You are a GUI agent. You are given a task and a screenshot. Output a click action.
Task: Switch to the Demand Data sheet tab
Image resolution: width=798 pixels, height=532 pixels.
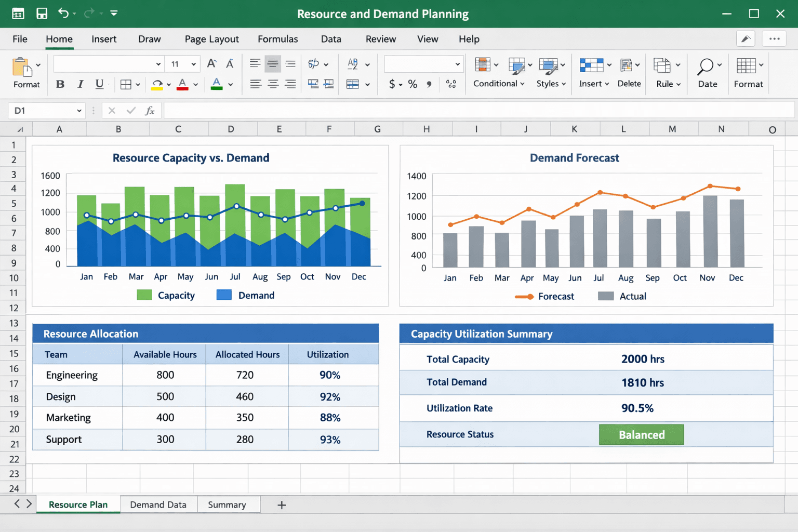pyautogui.click(x=158, y=505)
